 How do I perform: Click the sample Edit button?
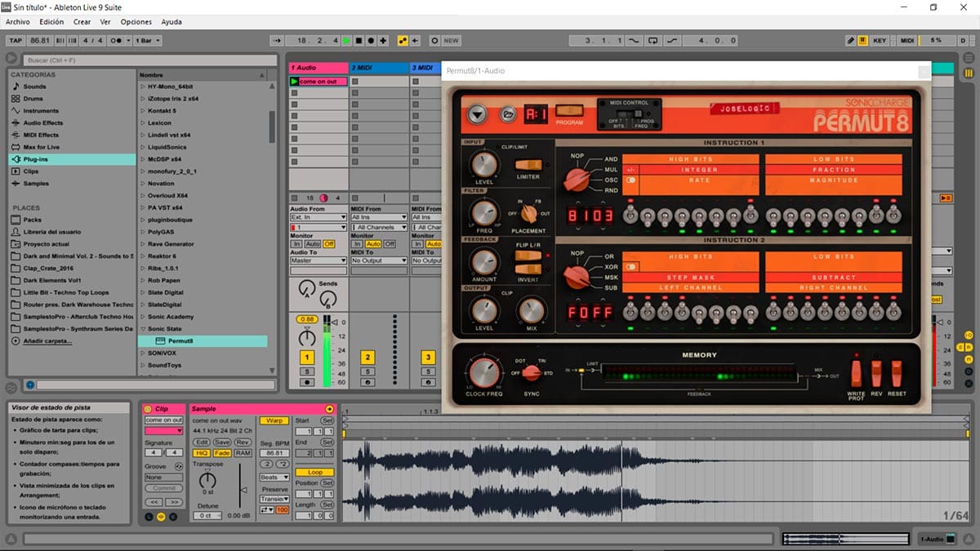coord(202,442)
